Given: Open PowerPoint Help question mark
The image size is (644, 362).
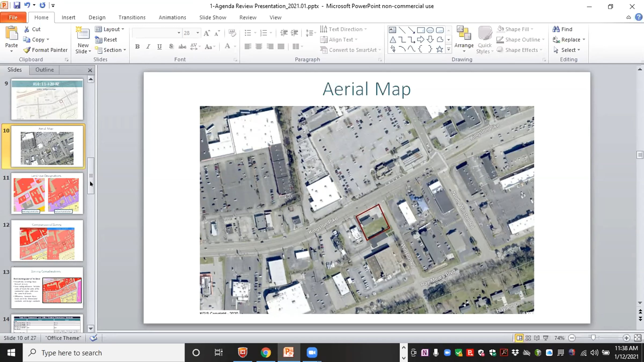Looking at the screenshot, I should coord(639,17).
